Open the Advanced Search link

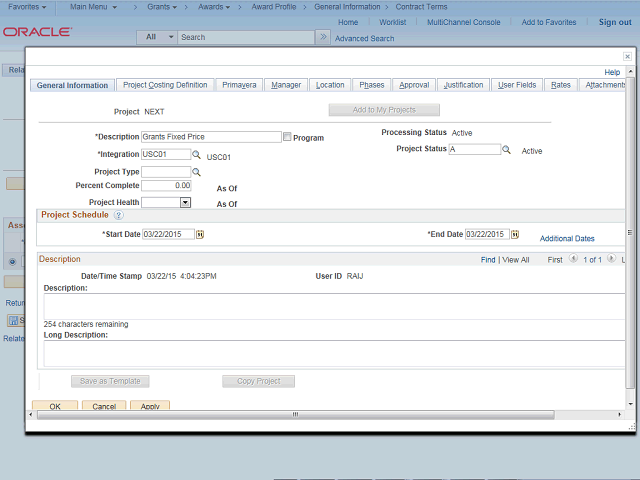pos(364,38)
